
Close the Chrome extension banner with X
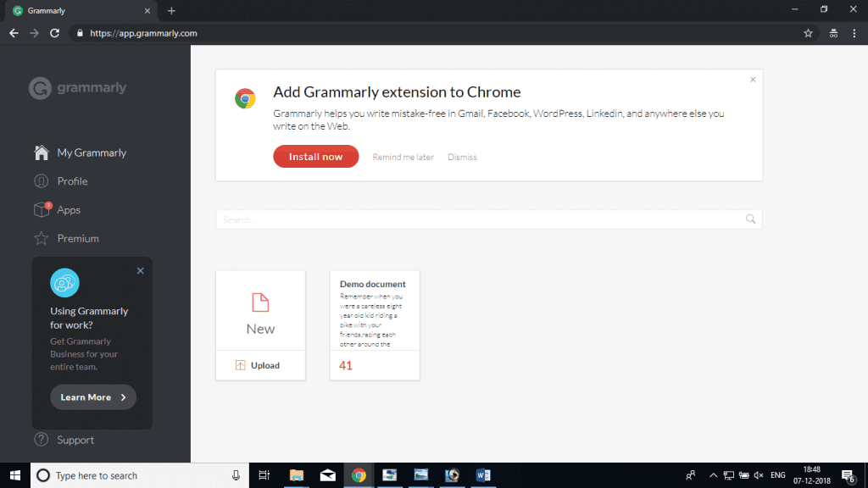click(753, 80)
